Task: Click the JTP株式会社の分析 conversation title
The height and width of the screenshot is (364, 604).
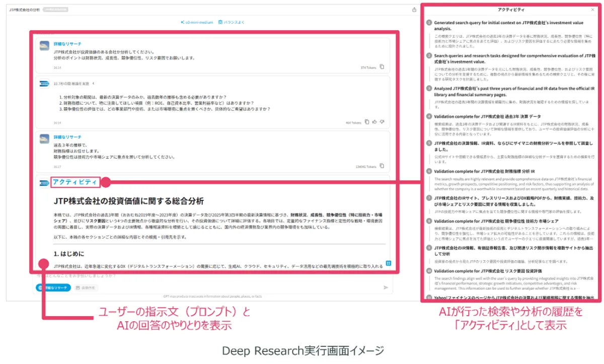Action: click(x=24, y=10)
